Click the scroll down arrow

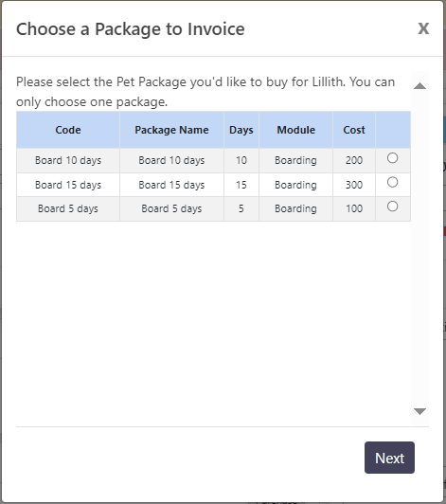click(x=419, y=411)
